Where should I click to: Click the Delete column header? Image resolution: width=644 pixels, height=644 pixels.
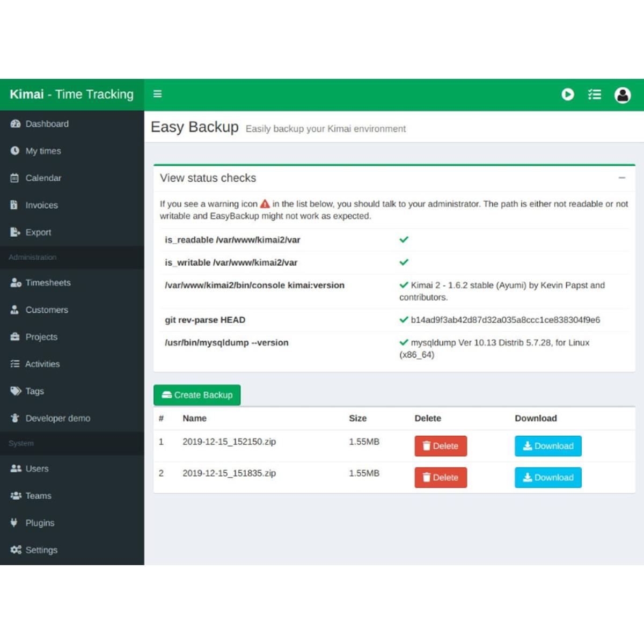428,418
